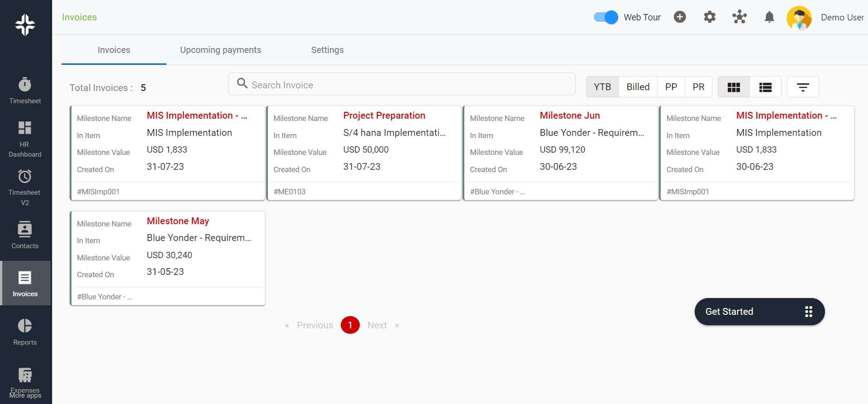This screenshot has height=404, width=868.
Task: Switch to grid card view
Action: pyautogui.click(x=734, y=87)
